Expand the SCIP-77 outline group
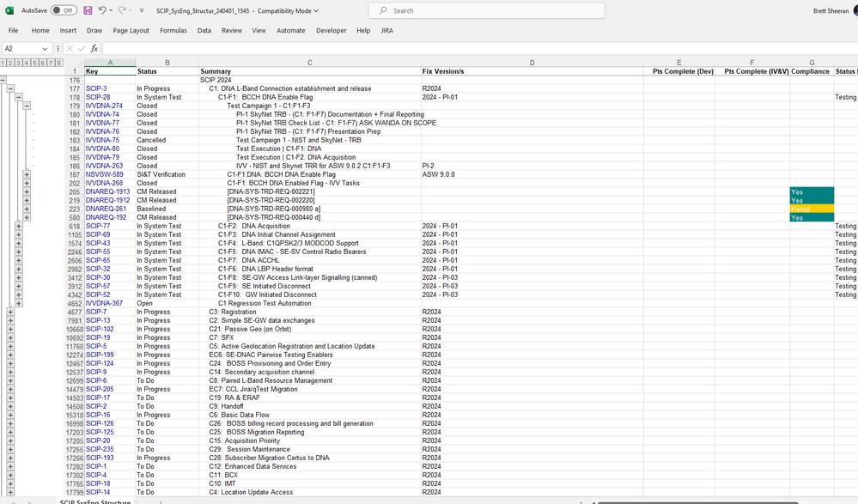 [x=19, y=226]
